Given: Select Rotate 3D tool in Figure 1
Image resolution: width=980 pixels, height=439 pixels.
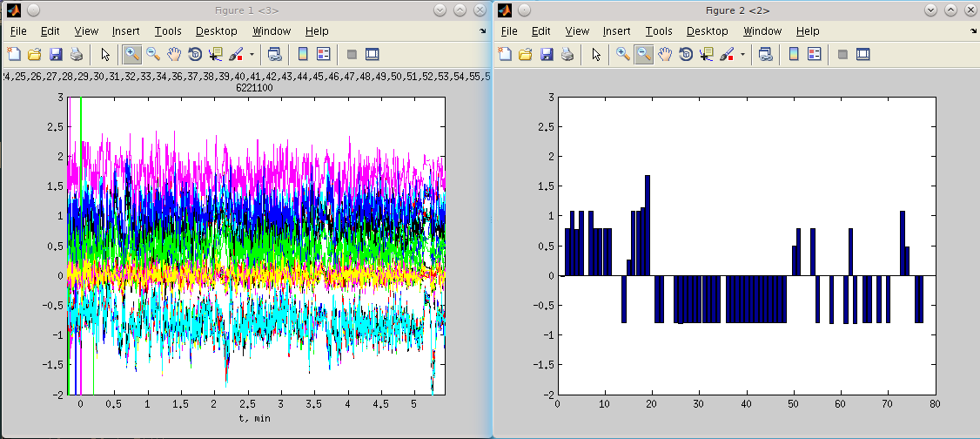Looking at the screenshot, I should pyautogui.click(x=195, y=54).
